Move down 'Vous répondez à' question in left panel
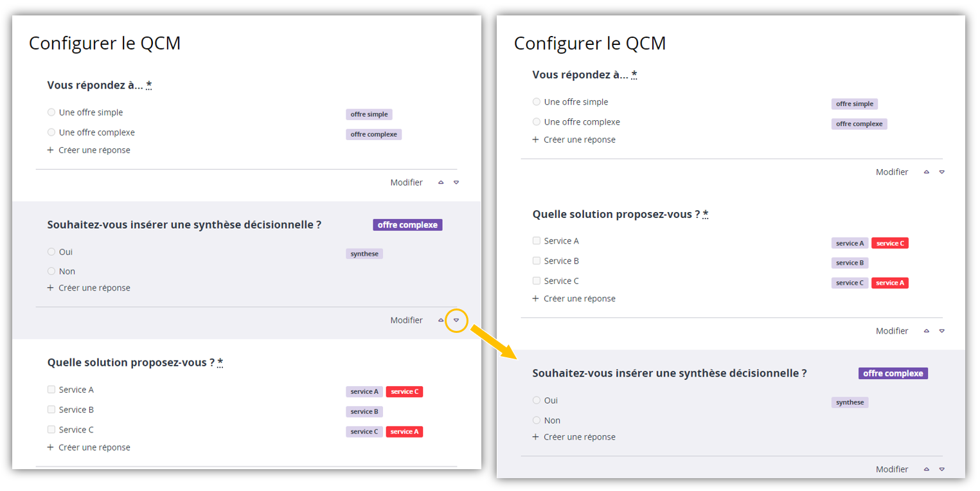980x491 pixels. [x=456, y=183]
